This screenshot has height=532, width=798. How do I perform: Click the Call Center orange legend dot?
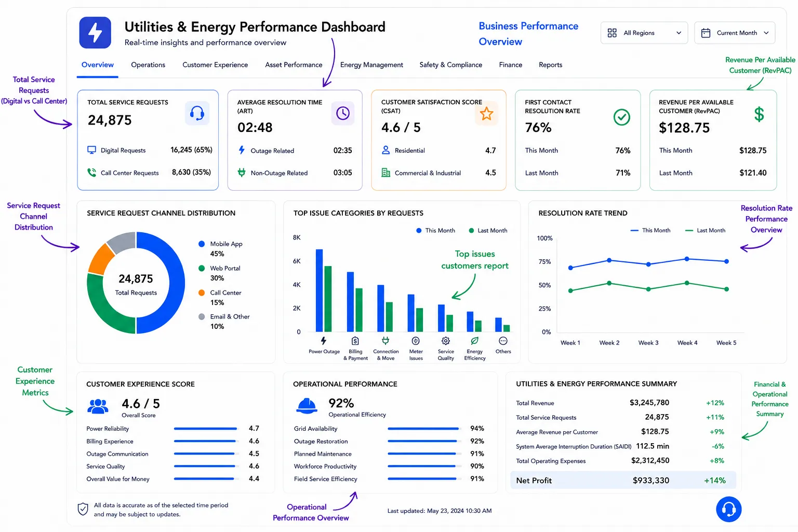tap(202, 292)
